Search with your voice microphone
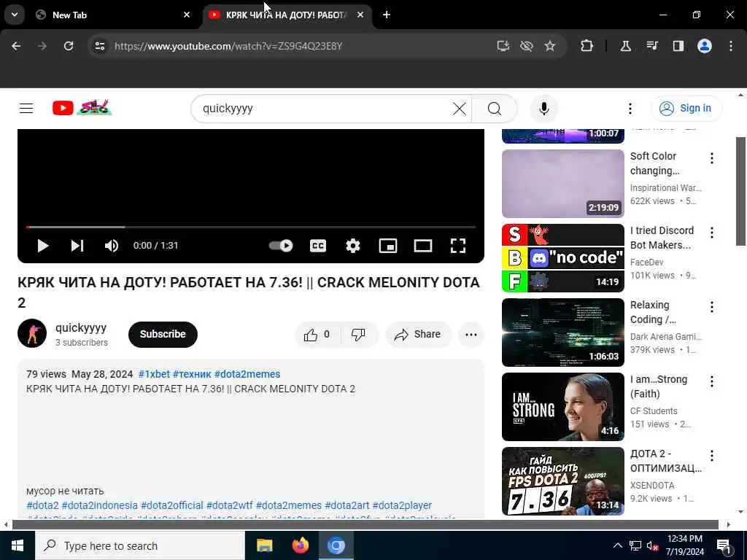747x560 pixels. pos(543,109)
